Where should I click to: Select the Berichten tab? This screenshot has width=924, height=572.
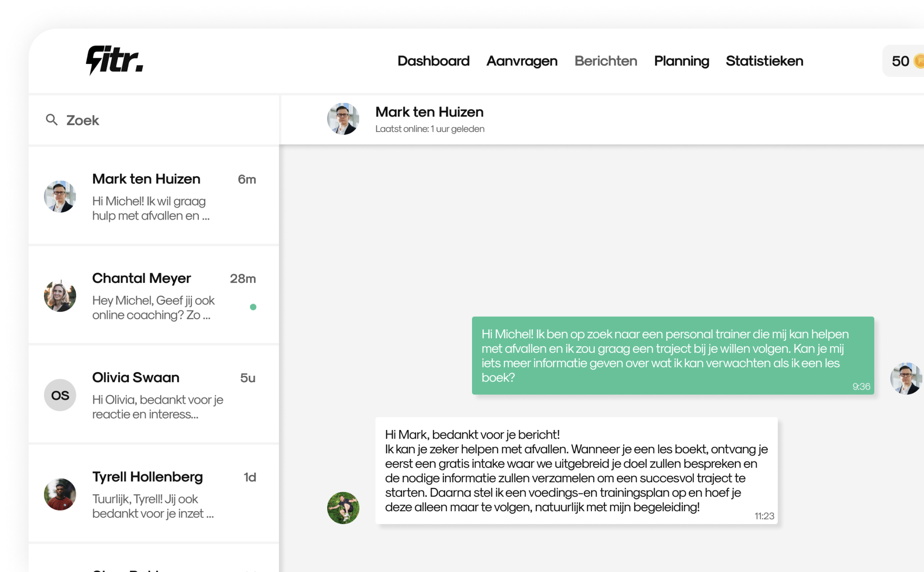pyautogui.click(x=606, y=61)
